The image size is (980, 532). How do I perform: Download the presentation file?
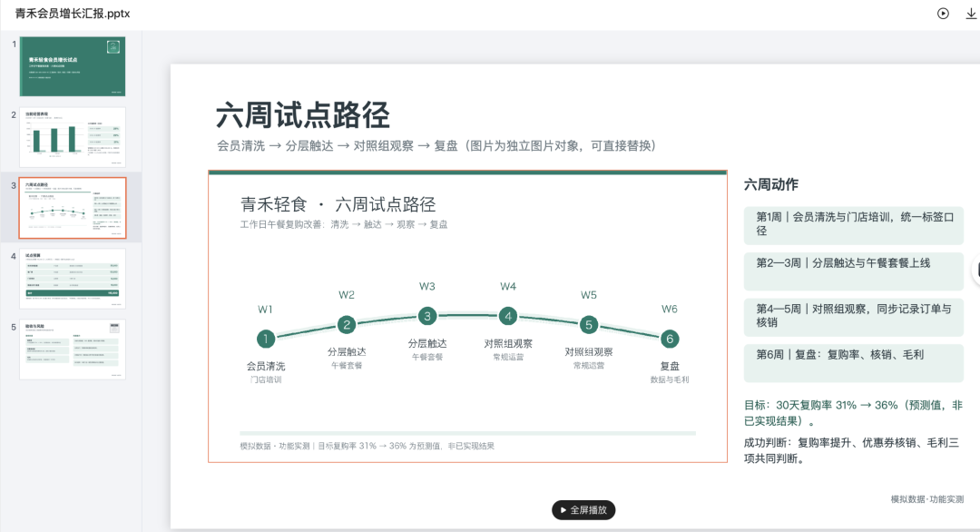[971, 14]
